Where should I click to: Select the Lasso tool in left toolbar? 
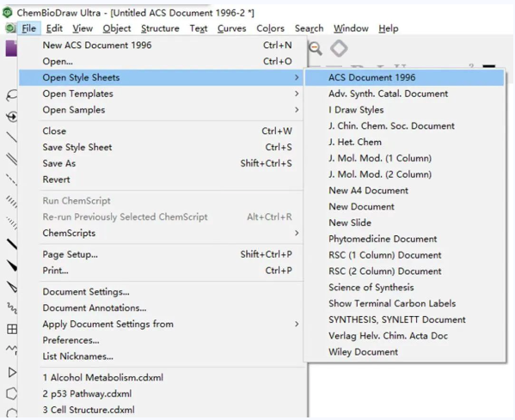click(x=11, y=95)
